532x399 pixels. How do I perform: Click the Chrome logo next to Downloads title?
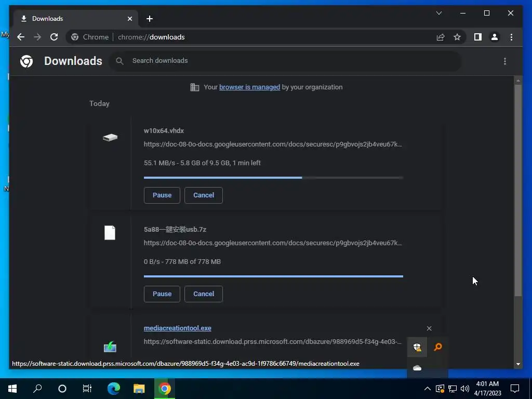pos(26,61)
